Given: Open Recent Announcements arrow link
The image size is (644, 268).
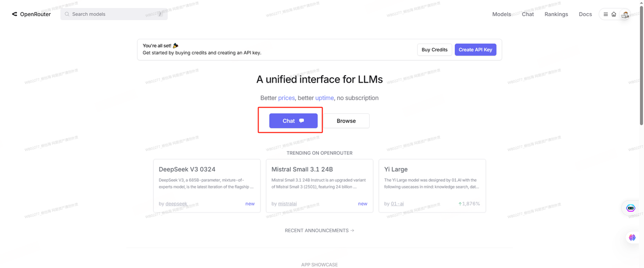Looking at the screenshot, I should 319,230.
